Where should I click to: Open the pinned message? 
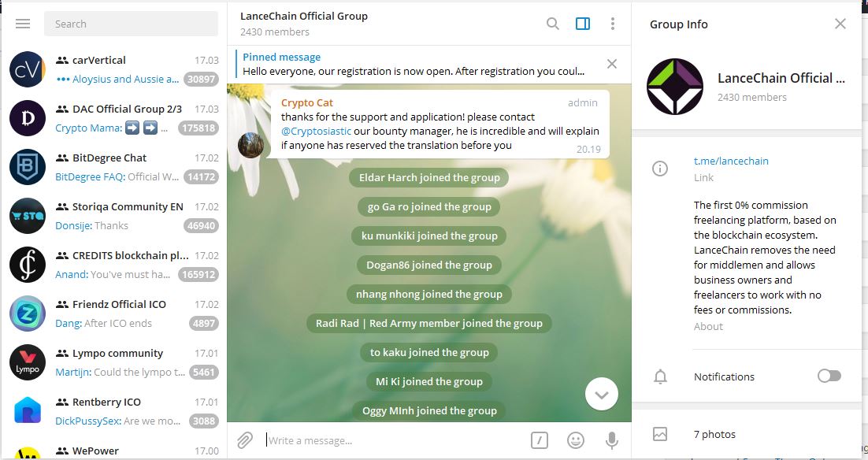pos(413,65)
